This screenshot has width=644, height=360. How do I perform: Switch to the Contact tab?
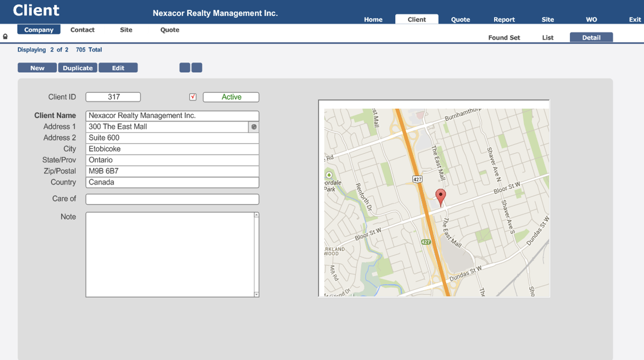pos(82,30)
